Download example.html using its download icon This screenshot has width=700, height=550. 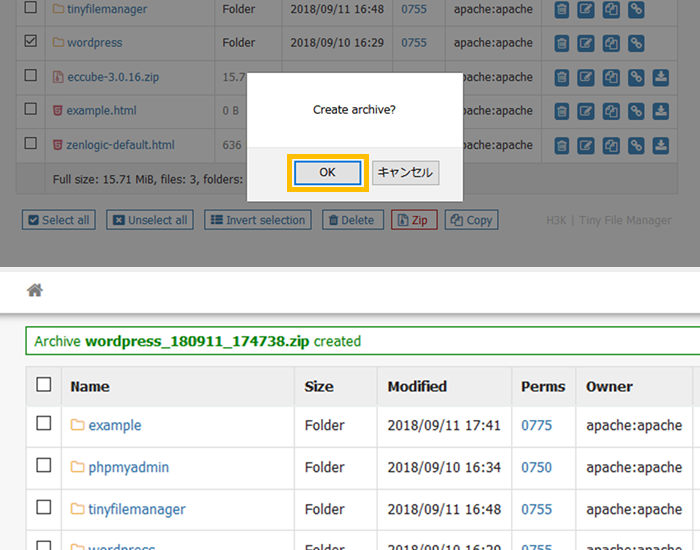click(660, 111)
